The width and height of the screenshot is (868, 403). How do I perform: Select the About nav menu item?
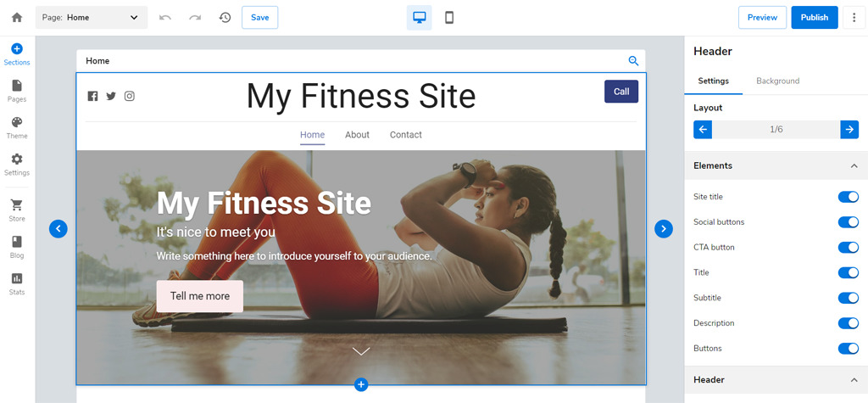pos(357,135)
